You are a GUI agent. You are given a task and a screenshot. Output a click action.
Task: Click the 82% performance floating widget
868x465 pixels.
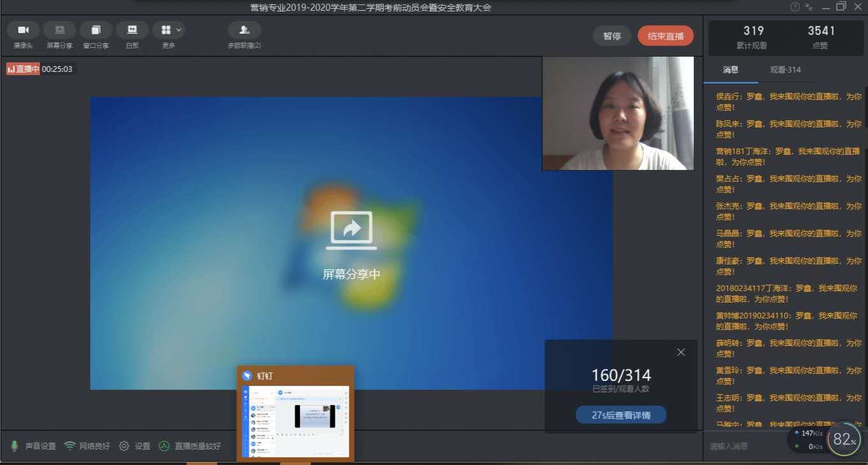844,439
